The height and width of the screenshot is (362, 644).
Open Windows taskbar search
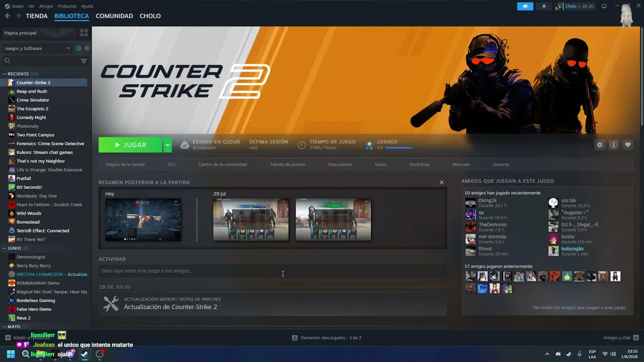click(26, 354)
